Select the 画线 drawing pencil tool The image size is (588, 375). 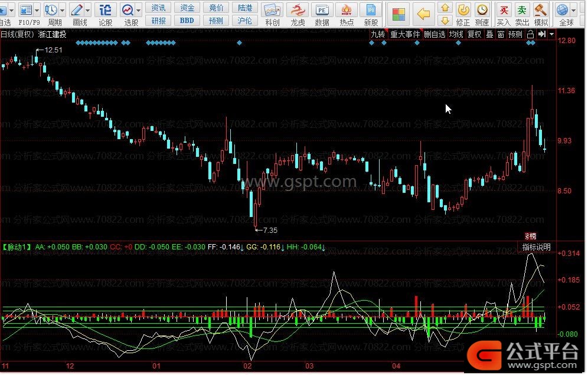coord(77,10)
